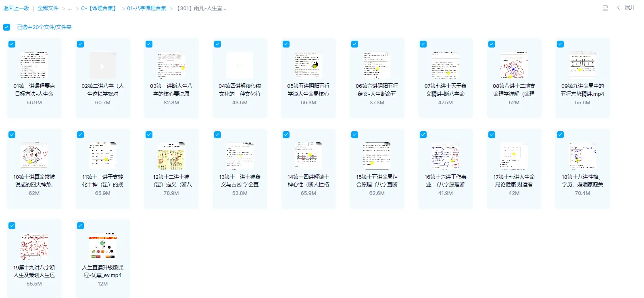Open the 12第十二讲十神 file thumbnail icon
The width and height of the screenshot is (644, 298).
(x=171, y=156)
